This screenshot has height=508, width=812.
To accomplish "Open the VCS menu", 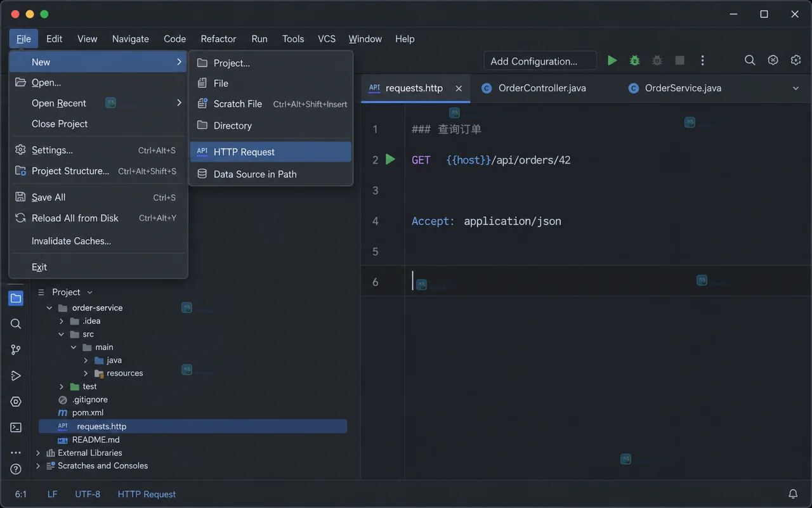I will click(327, 39).
